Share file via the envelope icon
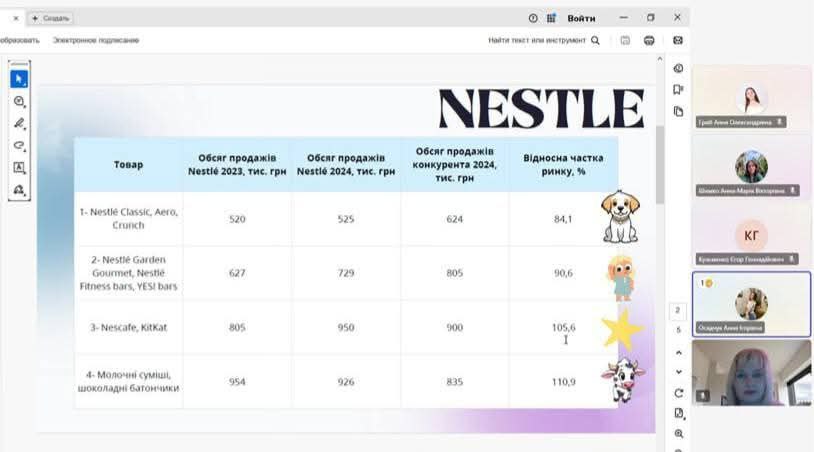 tap(677, 40)
